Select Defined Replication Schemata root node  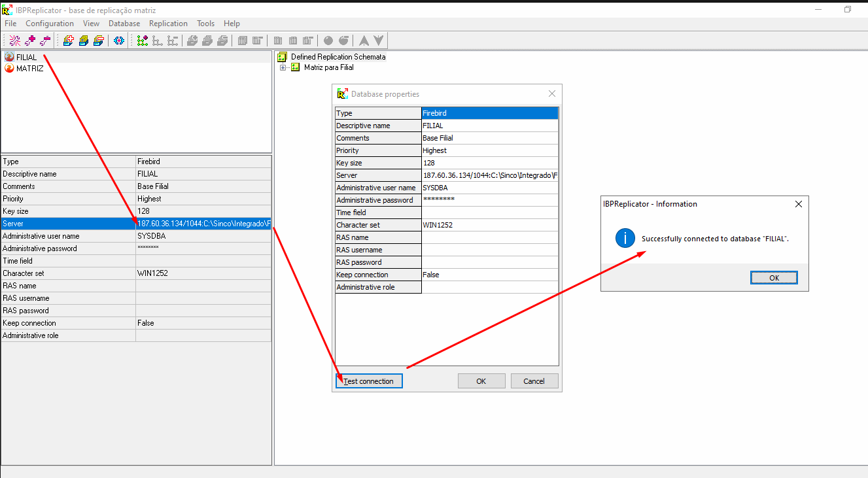(x=338, y=57)
